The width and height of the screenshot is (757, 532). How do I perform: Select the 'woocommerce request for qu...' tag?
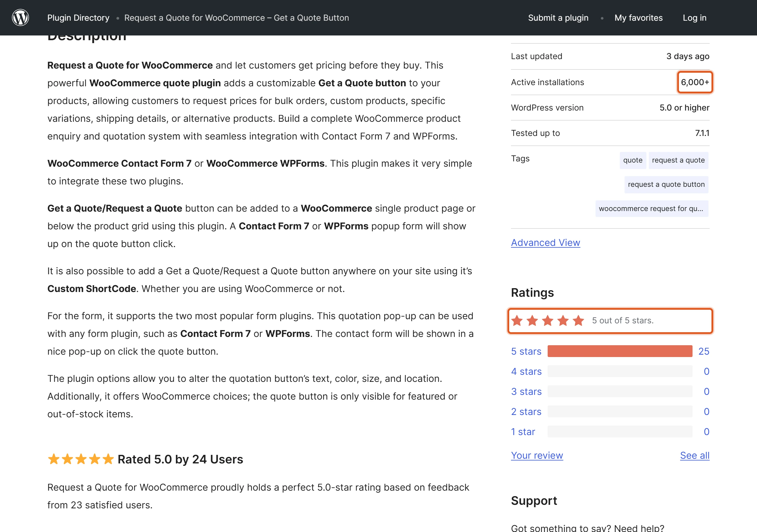(x=651, y=209)
